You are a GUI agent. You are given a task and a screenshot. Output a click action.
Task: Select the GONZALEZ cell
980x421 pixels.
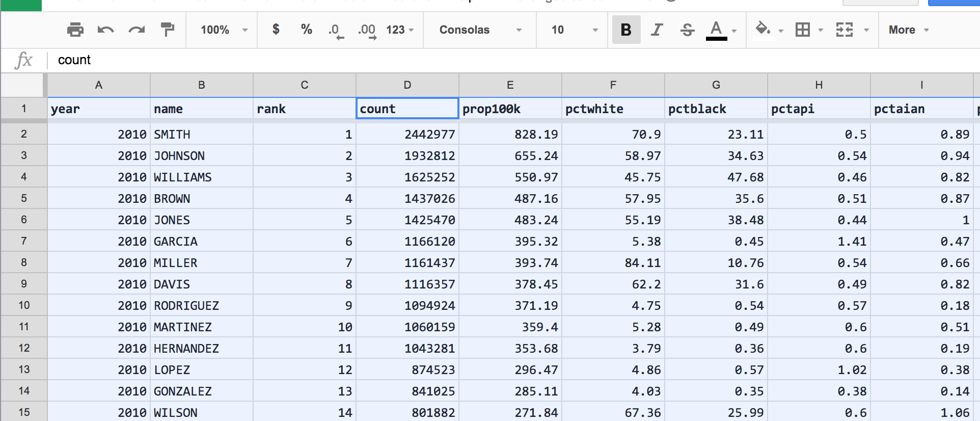point(202,391)
